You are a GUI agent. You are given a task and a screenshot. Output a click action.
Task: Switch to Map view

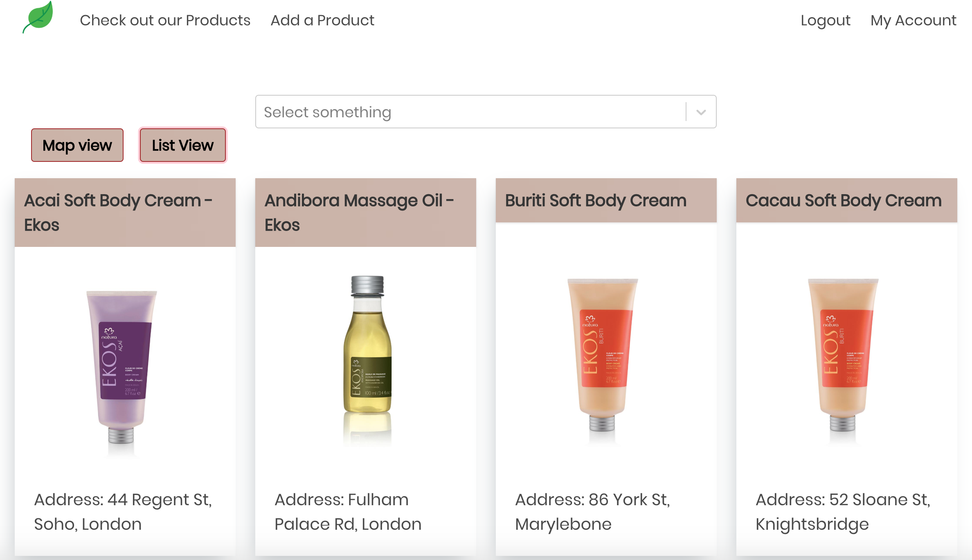77,145
